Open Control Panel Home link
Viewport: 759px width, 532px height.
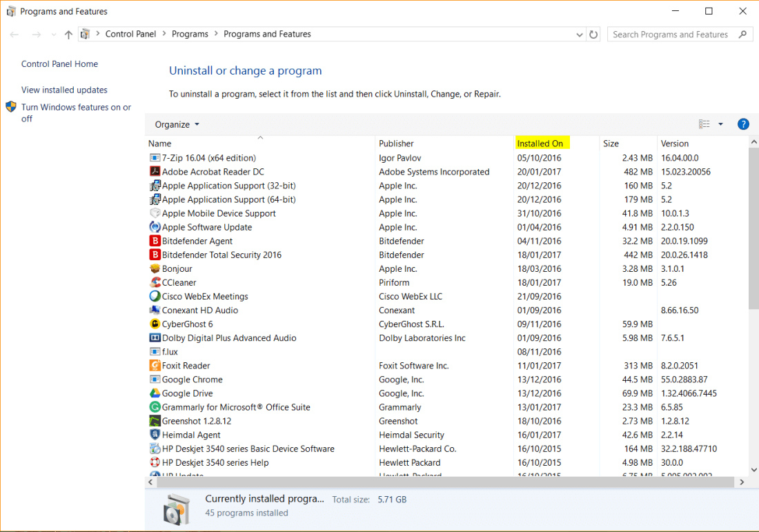pos(59,64)
